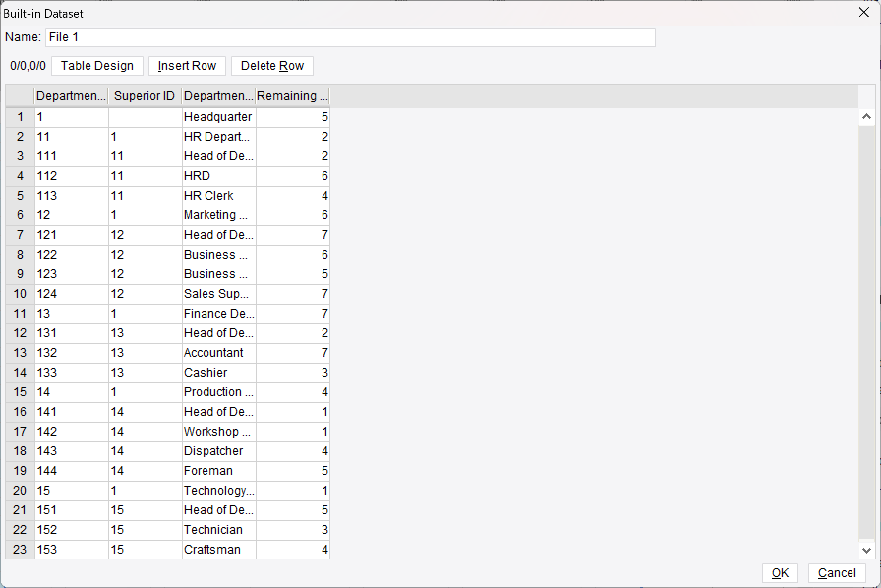Click the HR Clerk cell
Image resolution: width=881 pixels, height=588 pixels.
[218, 196]
